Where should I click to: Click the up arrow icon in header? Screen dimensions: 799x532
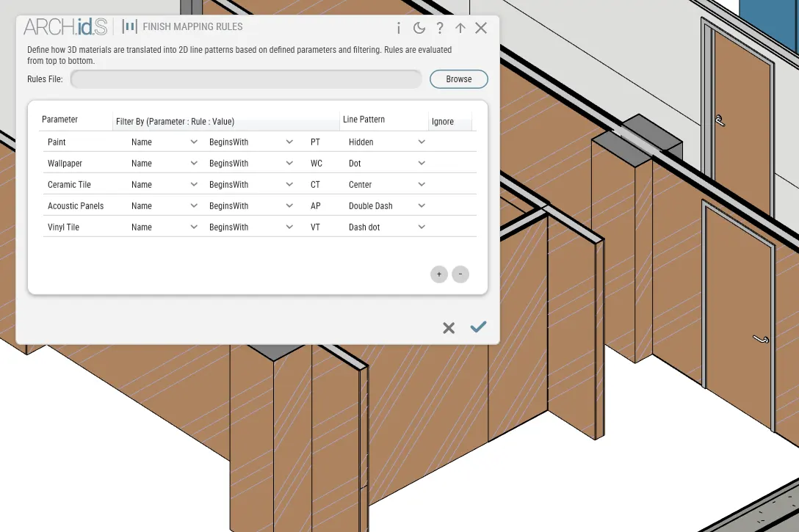[460, 28]
